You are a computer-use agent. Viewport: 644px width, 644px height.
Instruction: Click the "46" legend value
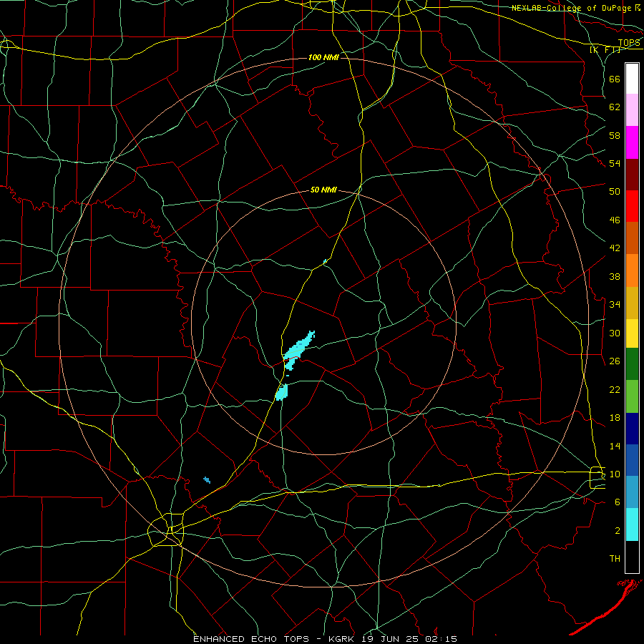click(615, 220)
